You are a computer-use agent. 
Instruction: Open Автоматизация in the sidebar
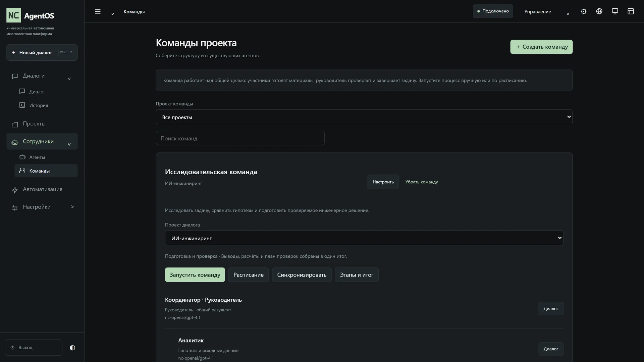[x=42, y=189]
